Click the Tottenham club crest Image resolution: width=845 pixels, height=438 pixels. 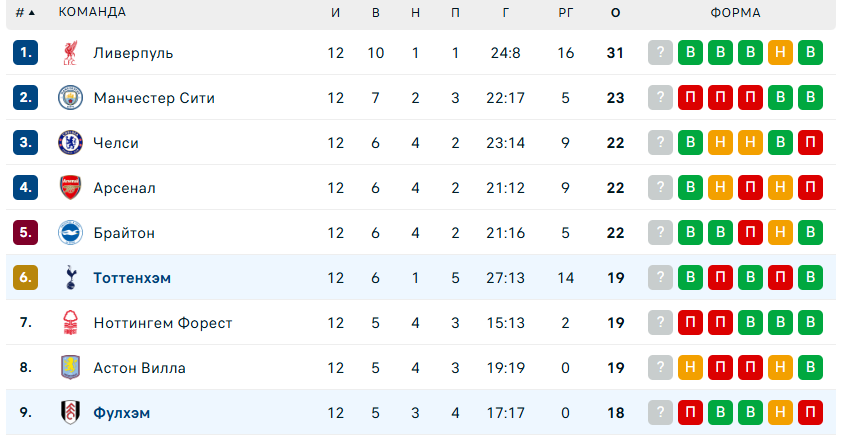[69, 278]
